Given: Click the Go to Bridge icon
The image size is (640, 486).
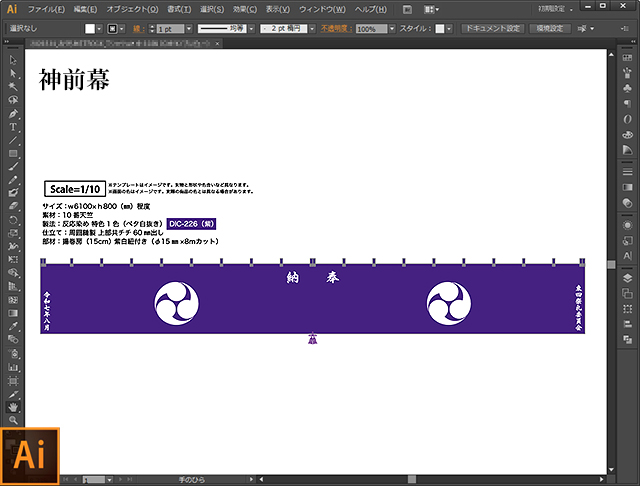Looking at the screenshot, I should coord(407,9).
